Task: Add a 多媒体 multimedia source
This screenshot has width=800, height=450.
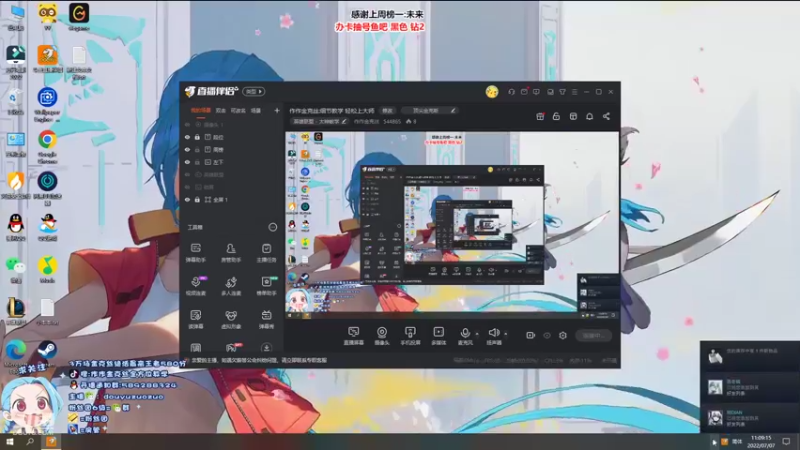Action: (438, 336)
